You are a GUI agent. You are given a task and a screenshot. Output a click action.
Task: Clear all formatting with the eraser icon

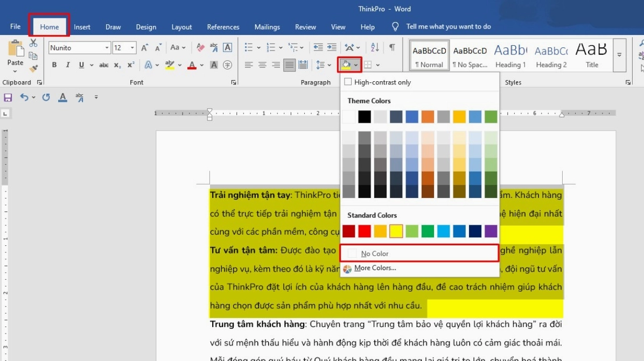pos(200,47)
